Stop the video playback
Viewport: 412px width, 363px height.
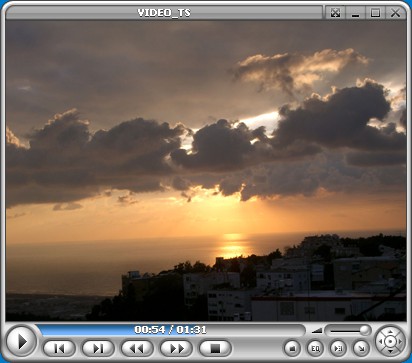coord(215,349)
